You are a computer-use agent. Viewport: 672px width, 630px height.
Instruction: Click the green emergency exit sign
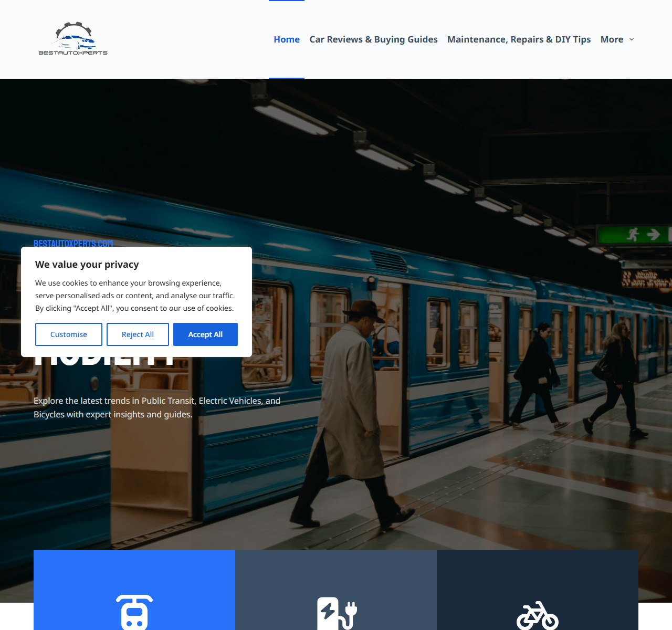point(633,234)
